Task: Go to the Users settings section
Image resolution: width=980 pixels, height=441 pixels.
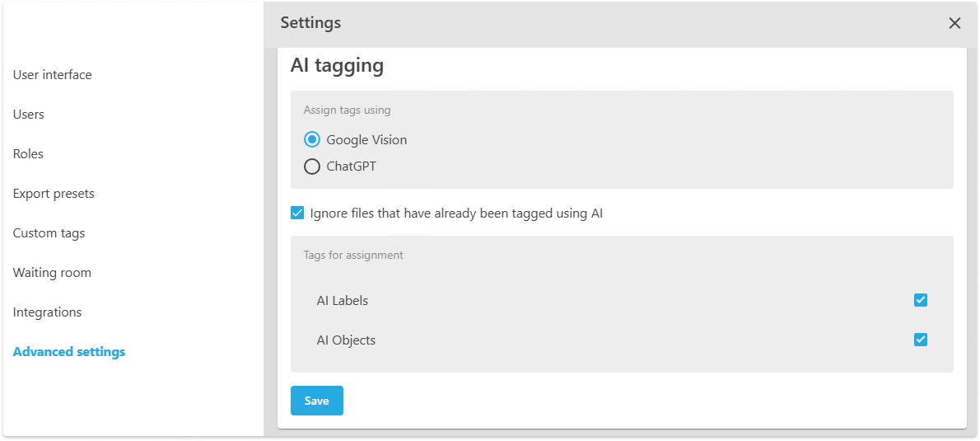Action: 29,115
